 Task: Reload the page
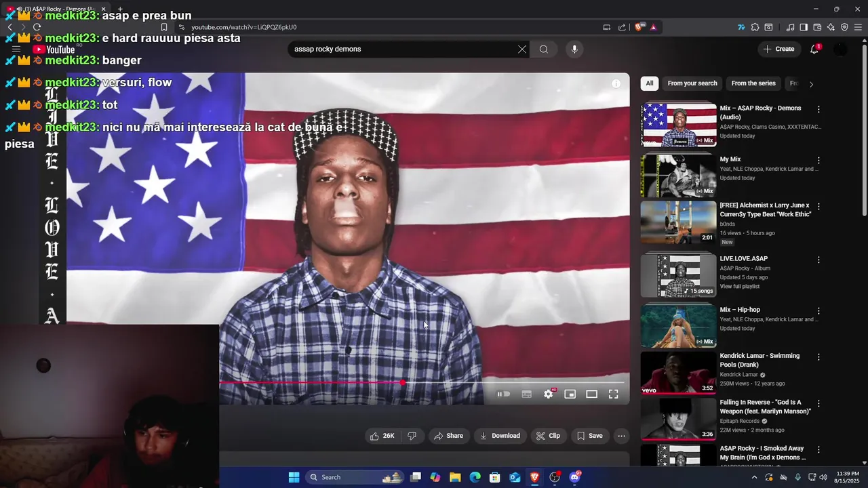click(37, 27)
